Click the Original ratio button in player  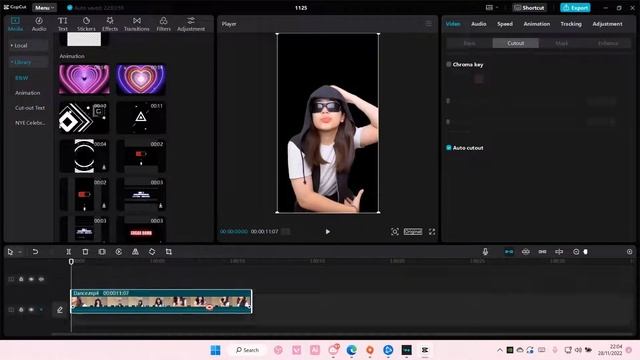pos(413,231)
